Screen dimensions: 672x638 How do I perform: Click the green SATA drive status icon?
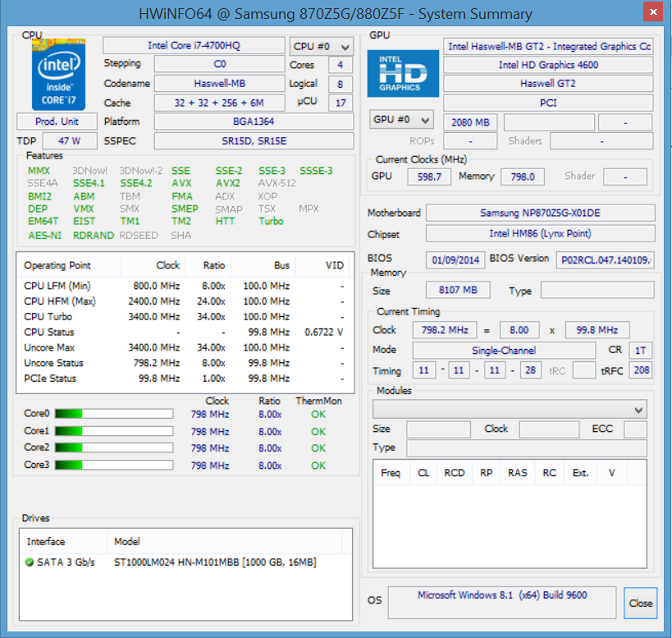(30, 562)
